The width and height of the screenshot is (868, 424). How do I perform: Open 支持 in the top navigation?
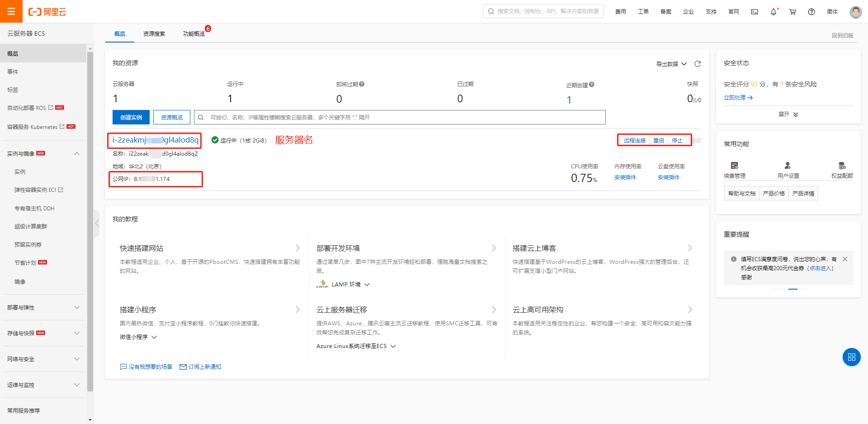pos(711,12)
